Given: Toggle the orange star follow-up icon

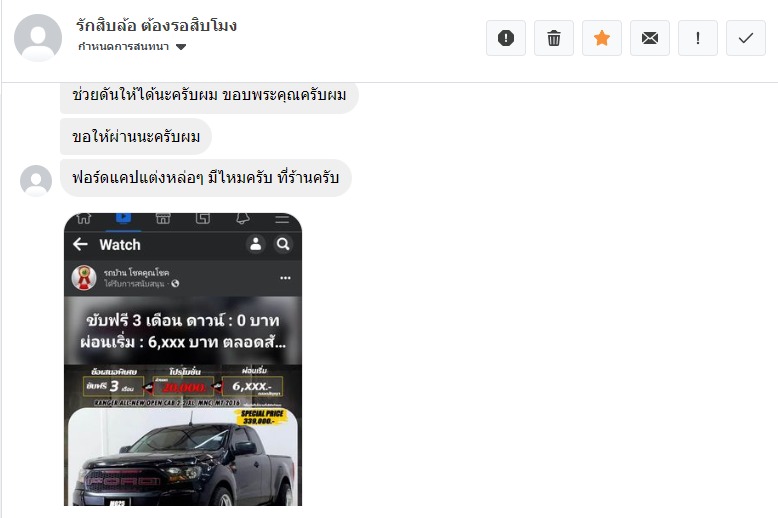Looking at the screenshot, I should coord(602,38).
